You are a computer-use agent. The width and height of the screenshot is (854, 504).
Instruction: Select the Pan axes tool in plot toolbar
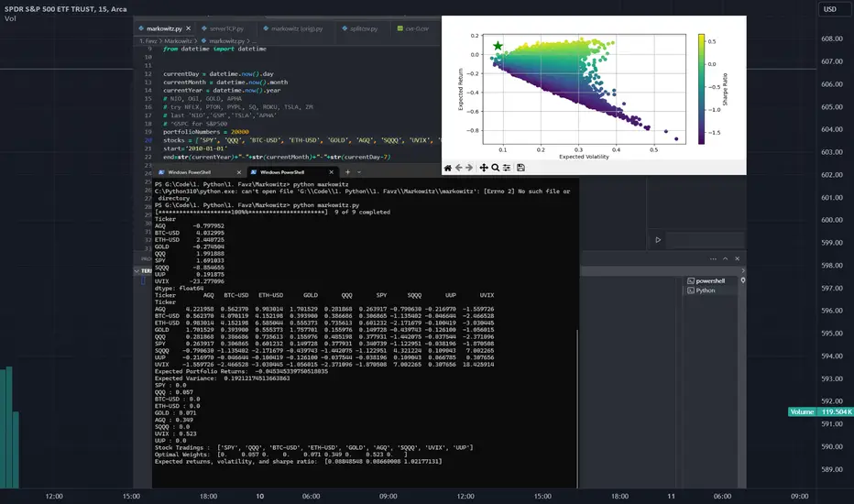(484, 168)
